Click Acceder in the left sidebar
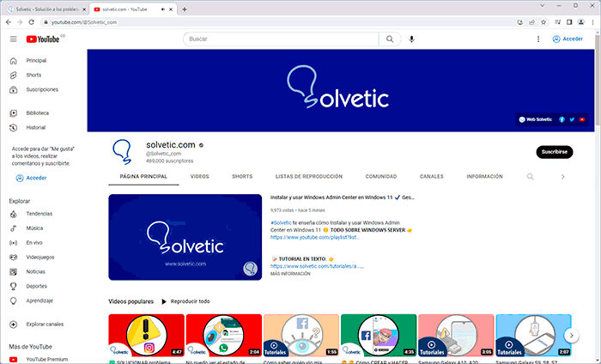Screen dimensions: 601x364 point(32,179)
